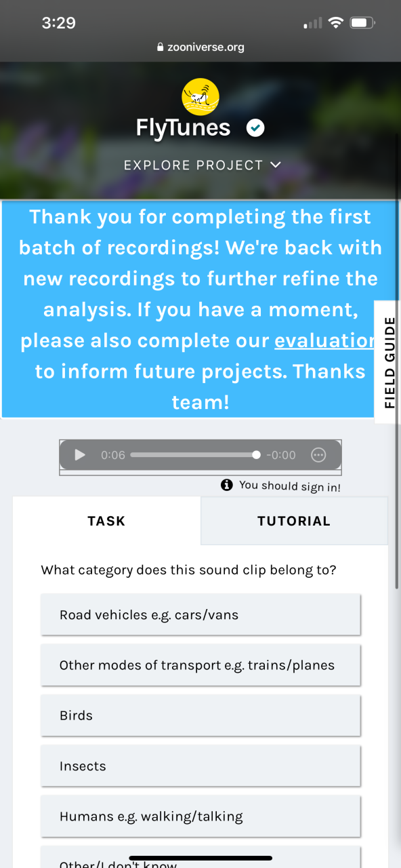401x868 pixels.
Task: Choose the Birds answer option
Action: click(200, 715)
